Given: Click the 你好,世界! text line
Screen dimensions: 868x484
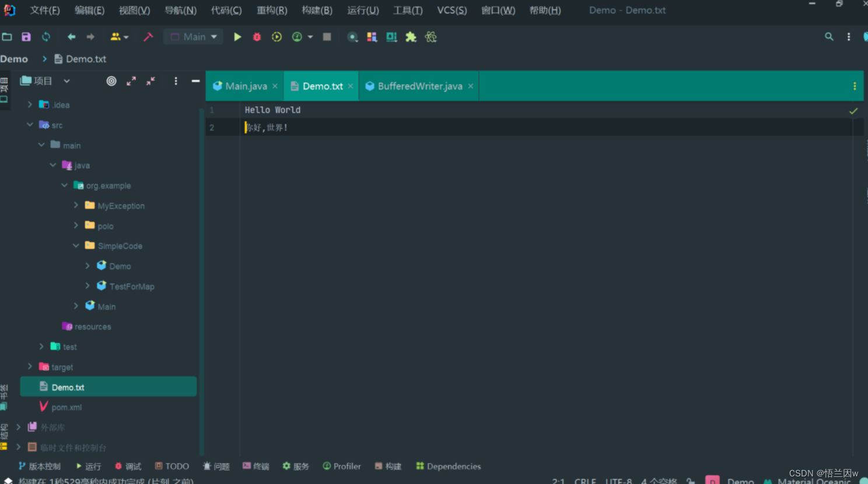Looking at the screenshot, I should 267,127.
